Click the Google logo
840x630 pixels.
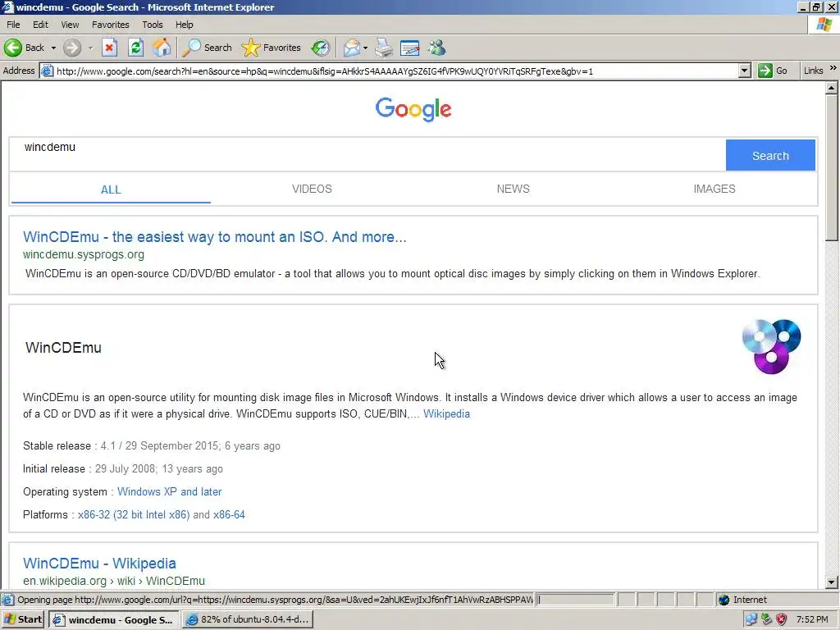(x=413, y=109)
